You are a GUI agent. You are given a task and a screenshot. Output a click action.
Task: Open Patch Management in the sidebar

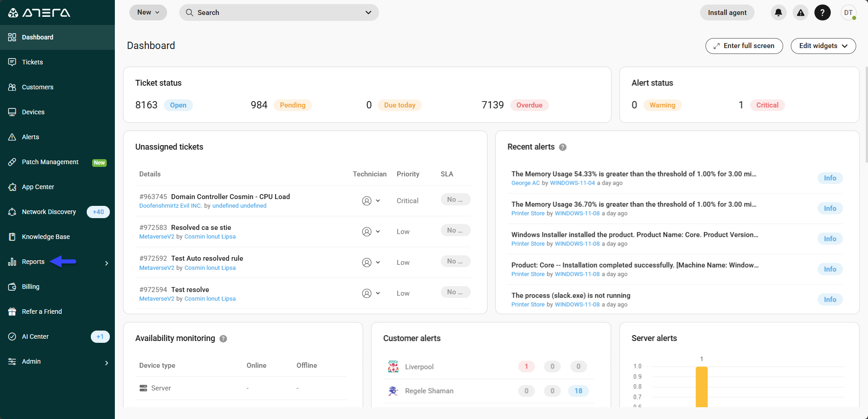pos(50,162)
